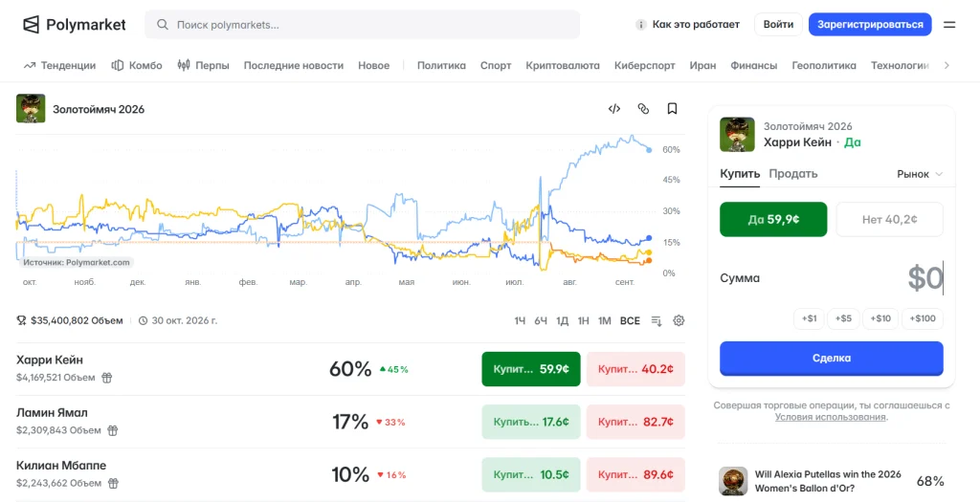Select the Да 59,9¢ outcome

click(x=773, y=219)
